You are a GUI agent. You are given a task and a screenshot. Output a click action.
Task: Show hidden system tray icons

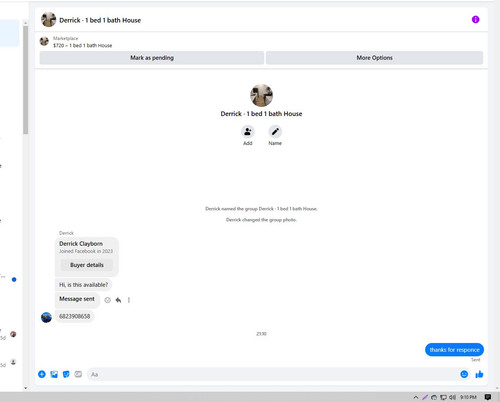[x=415, y=397]
